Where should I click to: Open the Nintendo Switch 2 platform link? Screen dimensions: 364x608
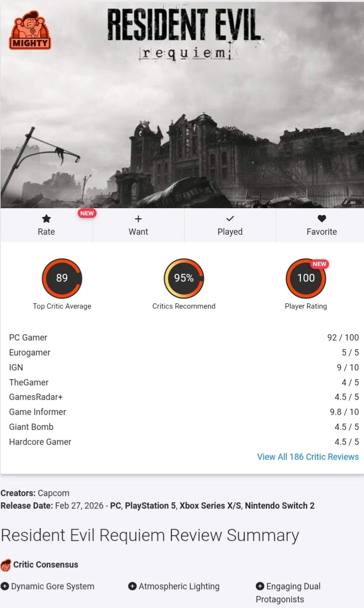(280, 506)
